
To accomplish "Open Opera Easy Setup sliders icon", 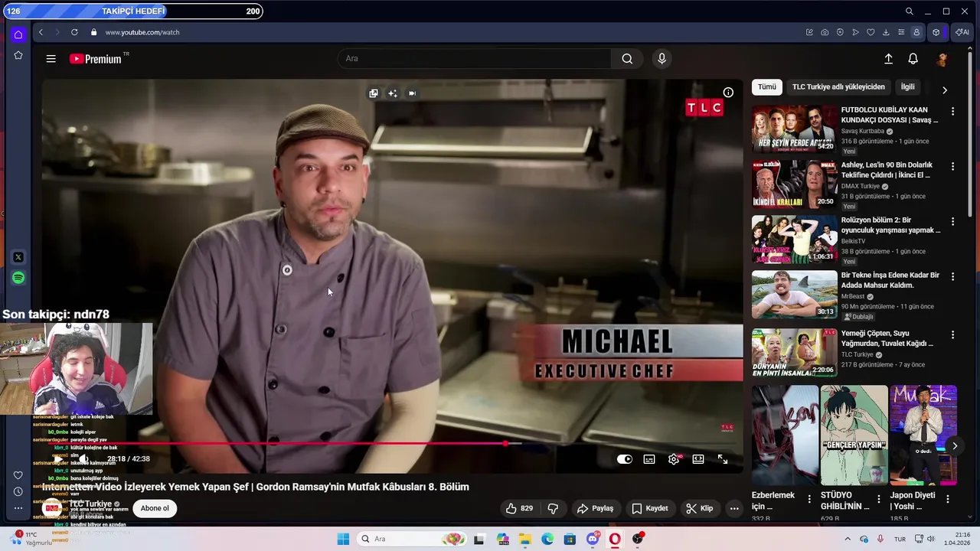I will [x=901, y=32].
